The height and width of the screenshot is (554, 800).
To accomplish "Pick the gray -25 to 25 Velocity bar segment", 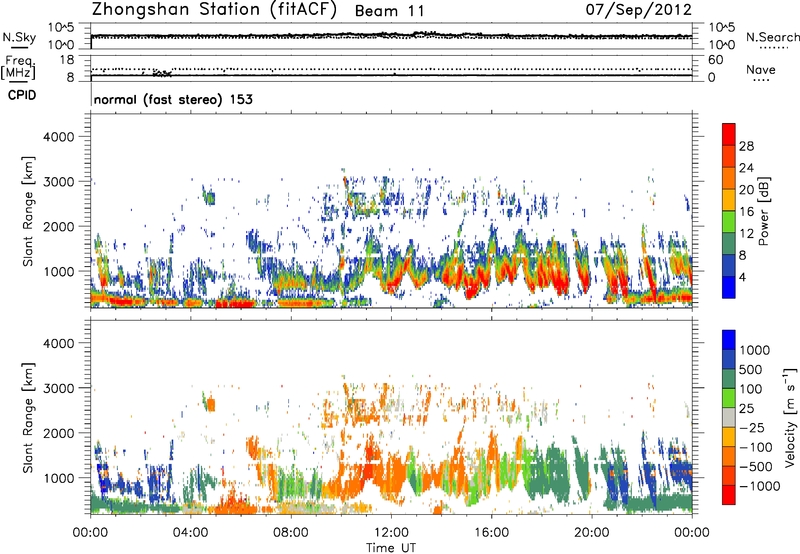I will (x=729, y=418).
